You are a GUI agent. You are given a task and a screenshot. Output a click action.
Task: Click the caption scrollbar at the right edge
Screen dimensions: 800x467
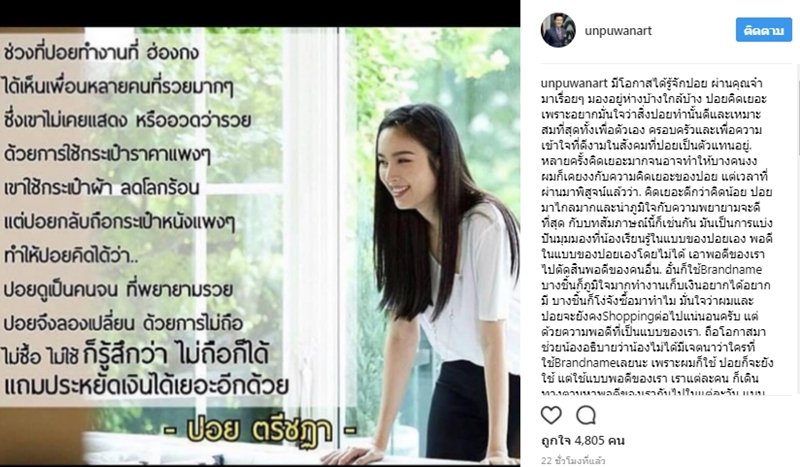click(x=797, y=117)
